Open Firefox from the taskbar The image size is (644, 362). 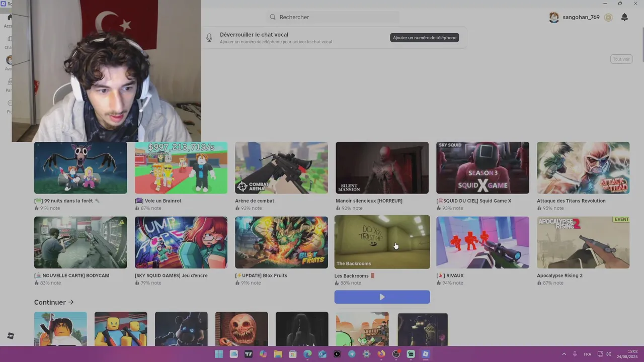(x=381, y=354)
